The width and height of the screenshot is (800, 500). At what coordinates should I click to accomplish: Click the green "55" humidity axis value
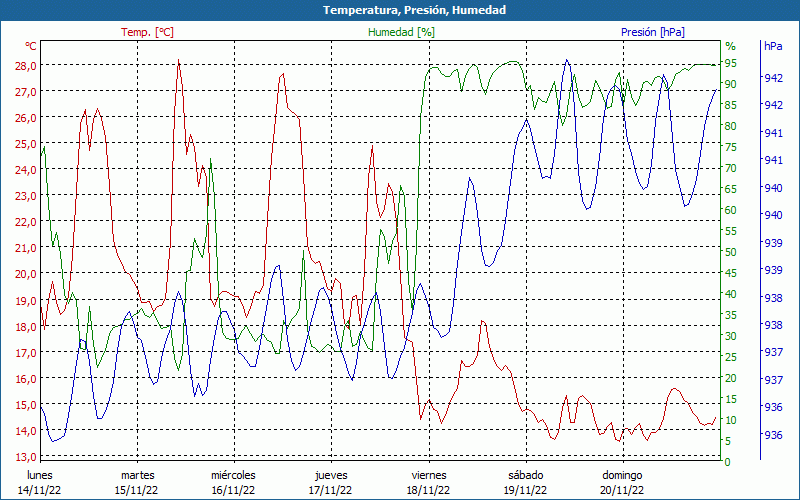[x=731, y=231]
